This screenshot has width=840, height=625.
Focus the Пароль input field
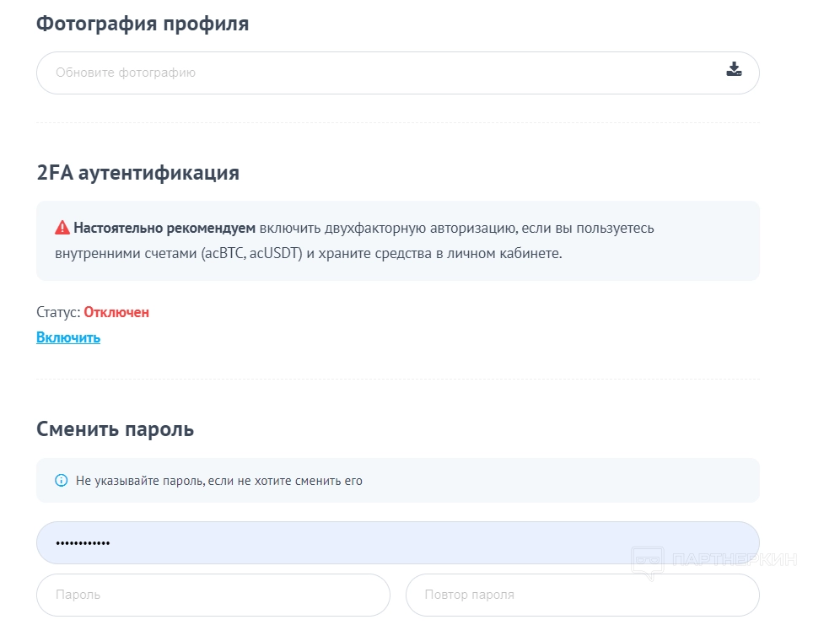point(213,595)
